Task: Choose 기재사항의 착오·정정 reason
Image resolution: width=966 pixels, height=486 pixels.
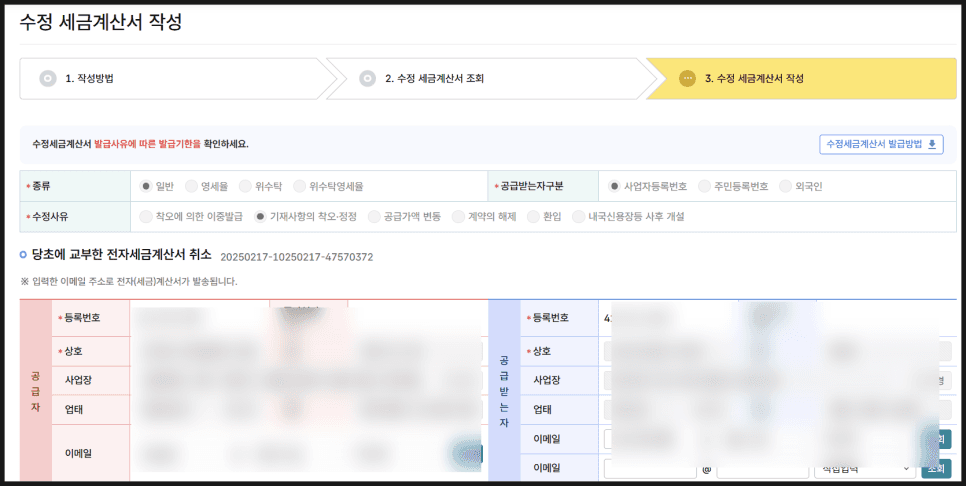Action: tap(260, 217)
